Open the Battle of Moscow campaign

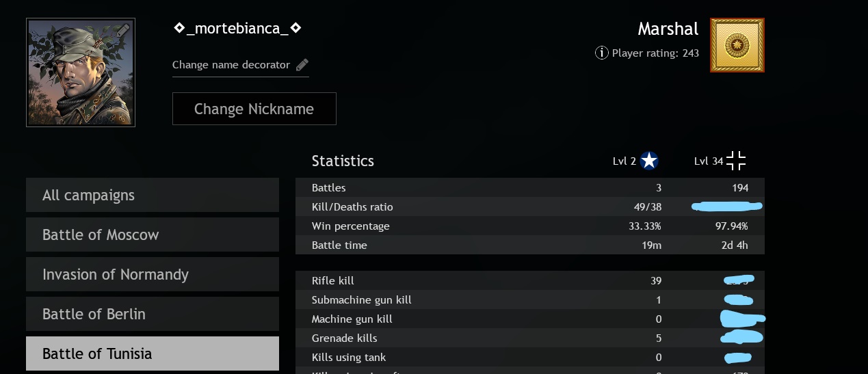pos(152,235)
